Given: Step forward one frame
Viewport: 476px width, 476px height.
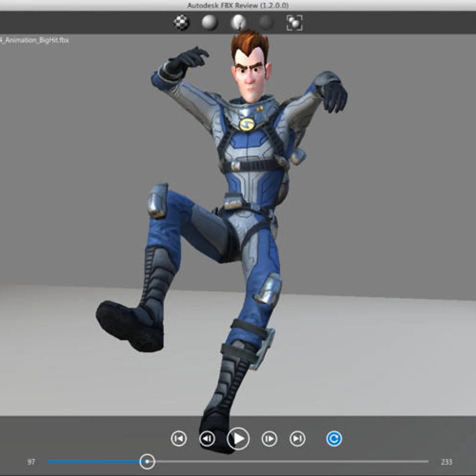Looking at the screenshot, I should [269, 439].
